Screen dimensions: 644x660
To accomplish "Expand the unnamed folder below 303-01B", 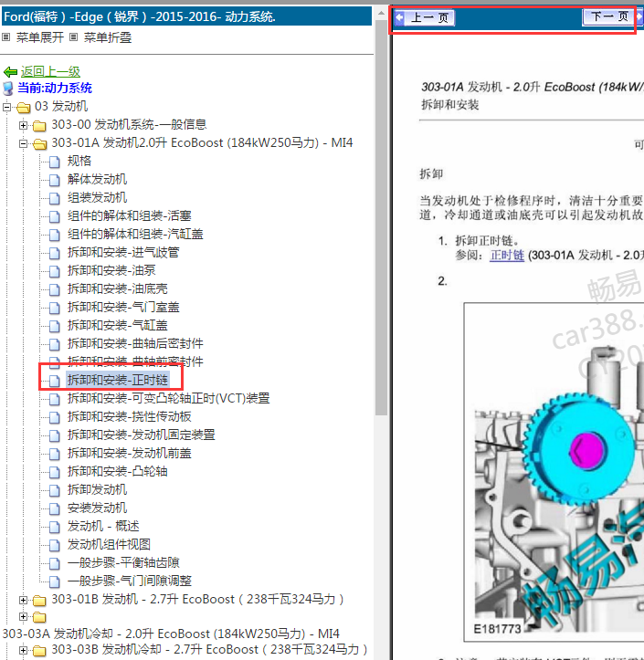I will pos(24,617).
